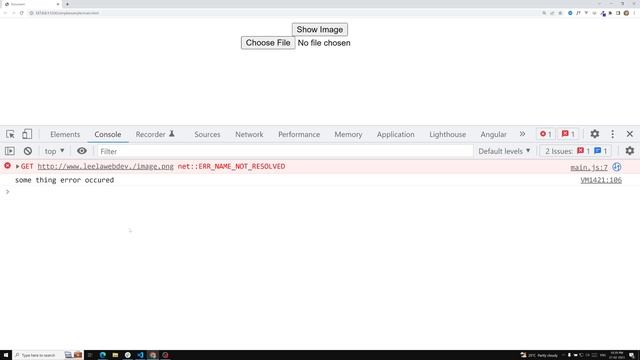The width and height of the screenshot is (640, 360).
Task: Toggle the device toolbar icon
Action: pyautogui.click(x=27, y=134)
